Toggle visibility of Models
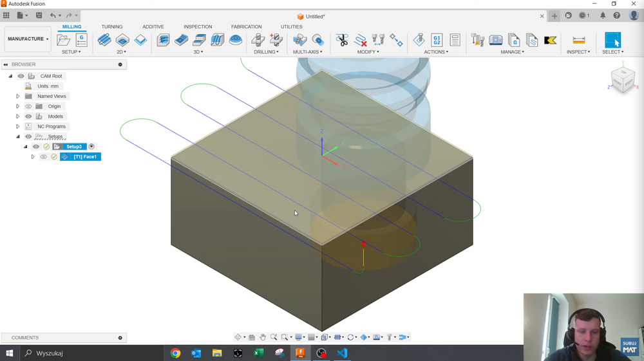This screenshot has width=644, height=361. click(28, 116)
